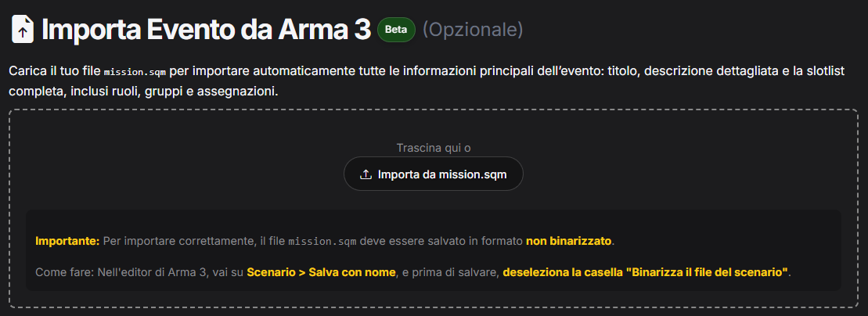Click the "Importa Evento da Arma 3" title
868x316 pixels.
[x=206, y=31]
